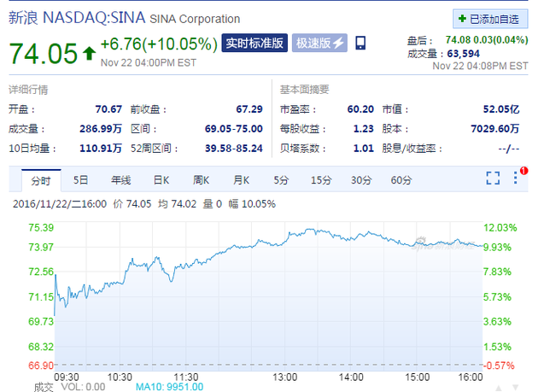
Task: Click the 13:00 time axis label
Action: point(284,377)
